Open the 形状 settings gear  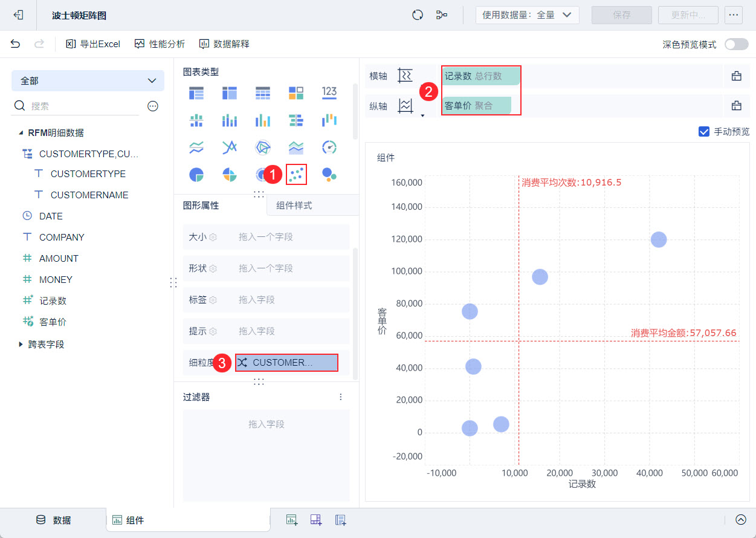tap(213, 268)
